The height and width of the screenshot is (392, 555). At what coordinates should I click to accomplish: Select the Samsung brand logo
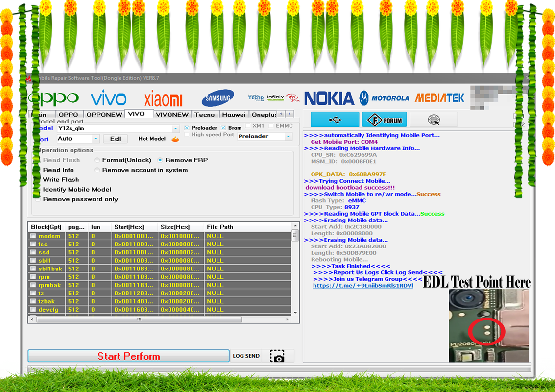tap(218, 98)
